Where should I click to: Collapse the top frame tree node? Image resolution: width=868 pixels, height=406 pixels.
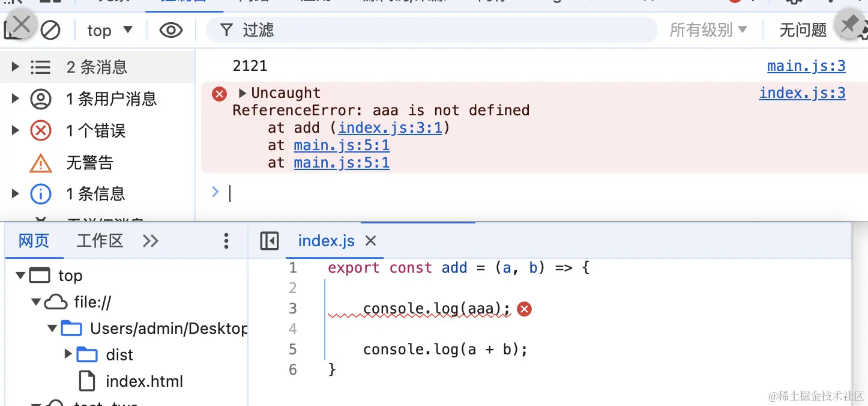coord(21,276)
